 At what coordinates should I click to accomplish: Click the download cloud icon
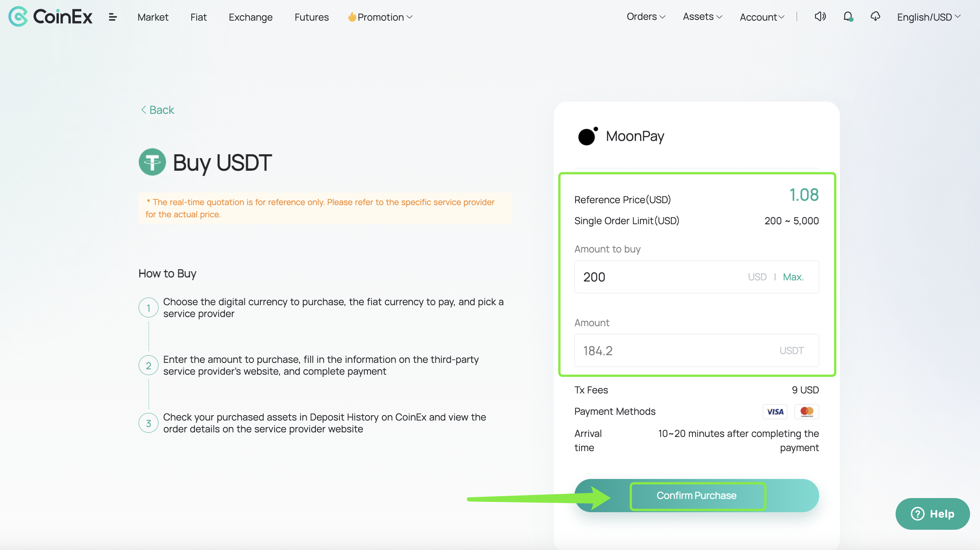coord(875,16)
